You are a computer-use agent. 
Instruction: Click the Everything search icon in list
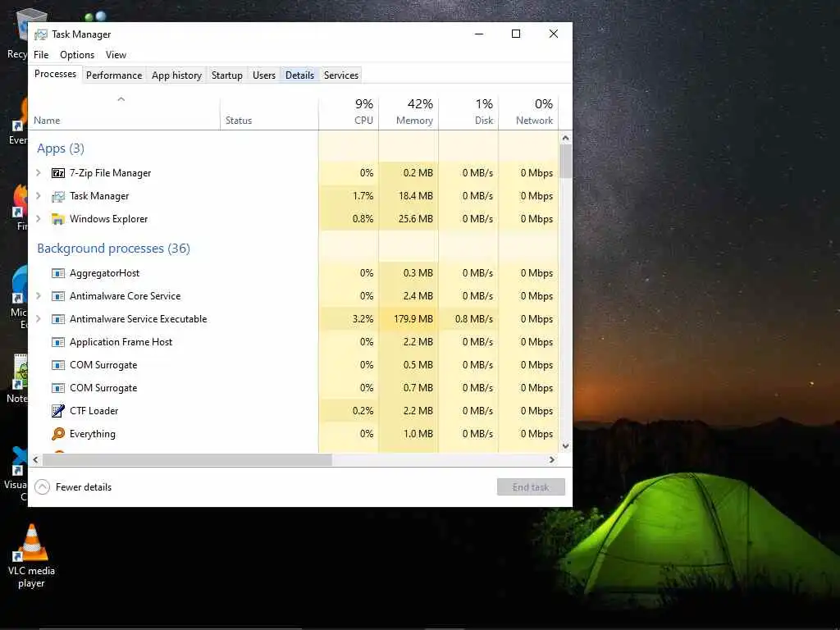click(58, 434)
